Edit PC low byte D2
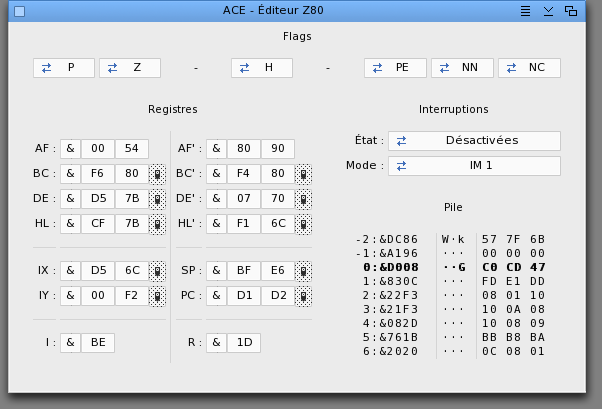Screen dimensions: 602x409 278,296
